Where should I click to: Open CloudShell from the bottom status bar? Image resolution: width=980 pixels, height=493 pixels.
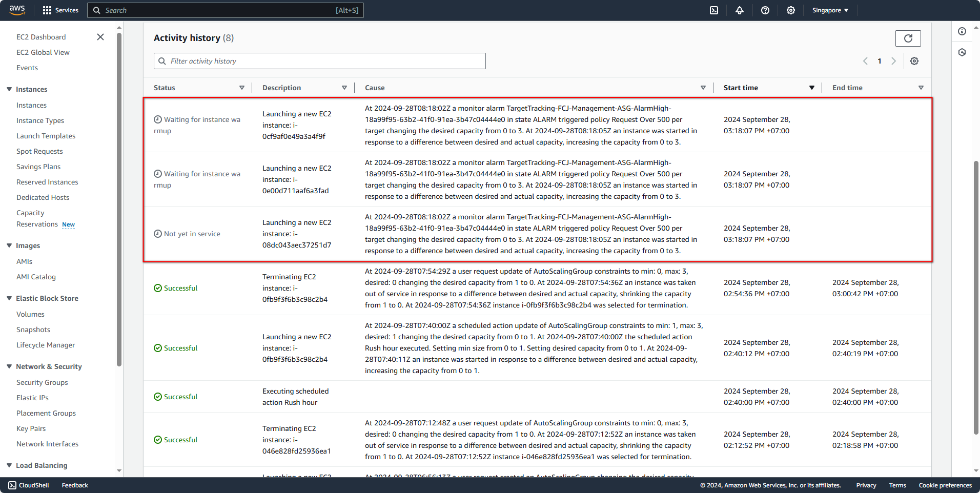pyautogui.click(x=28, y=485)
